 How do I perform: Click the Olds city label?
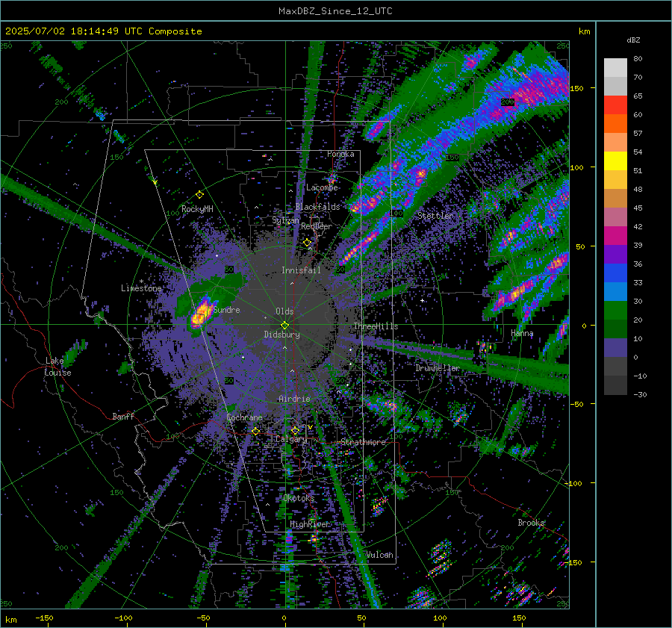284,311
